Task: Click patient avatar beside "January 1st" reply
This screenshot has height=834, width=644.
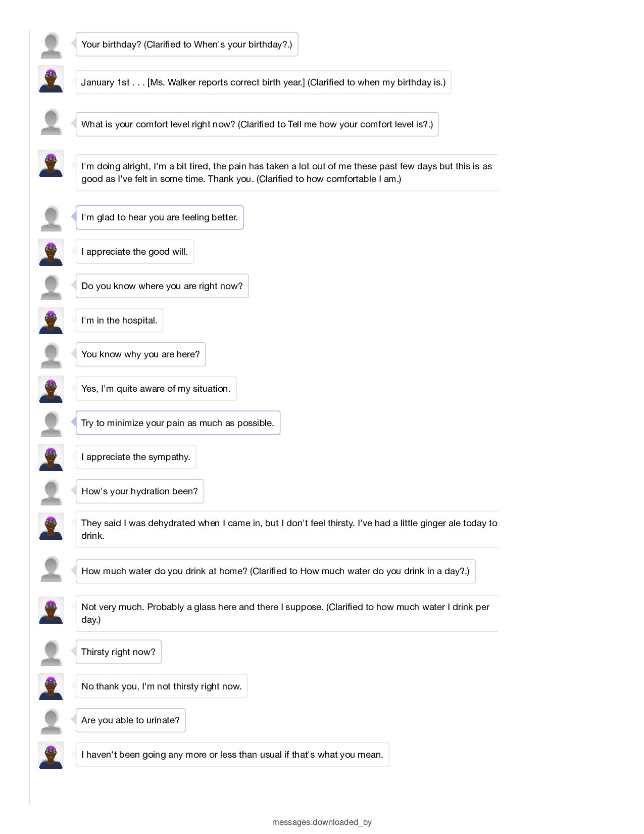Action: (51, 79)
